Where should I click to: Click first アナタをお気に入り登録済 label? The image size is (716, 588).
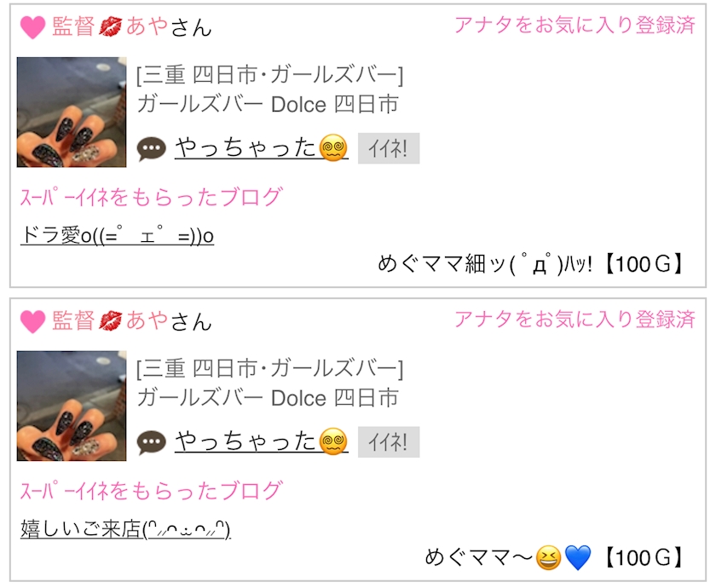(575, 25)
